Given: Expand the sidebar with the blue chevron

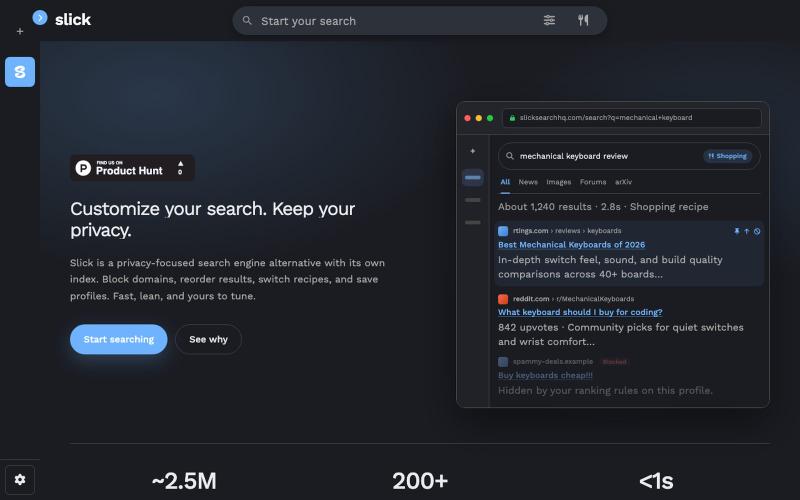Looking at the screenshot, I should 40,18.
